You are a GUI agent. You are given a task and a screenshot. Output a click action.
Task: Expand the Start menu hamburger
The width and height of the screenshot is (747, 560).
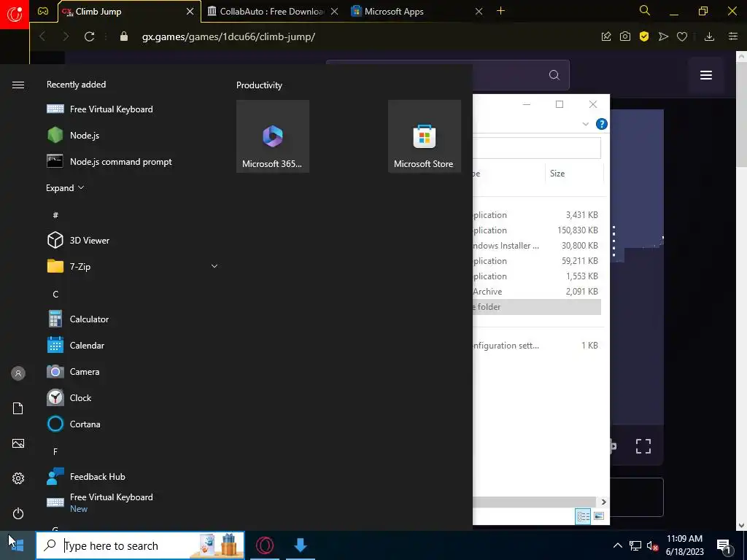(18, 85)
